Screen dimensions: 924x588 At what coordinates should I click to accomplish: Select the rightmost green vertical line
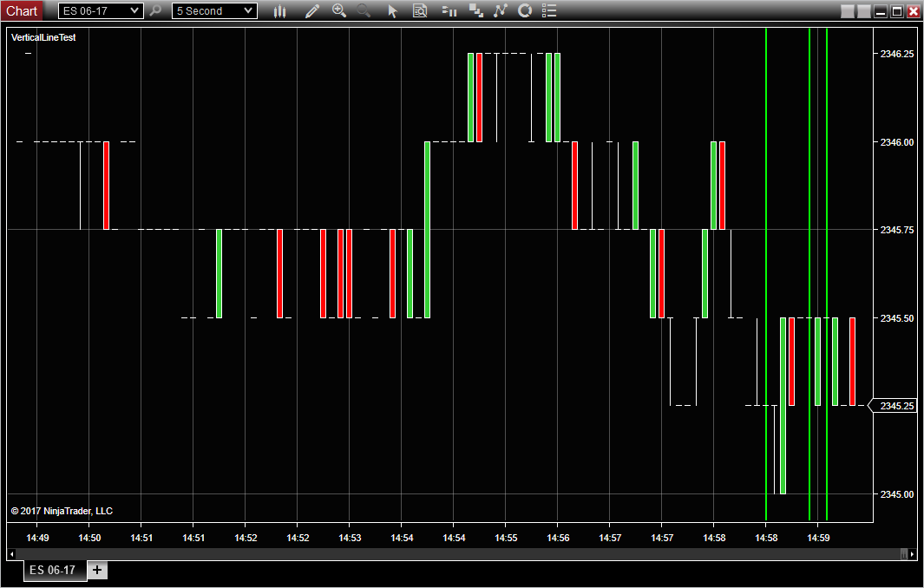pos(827,274)
